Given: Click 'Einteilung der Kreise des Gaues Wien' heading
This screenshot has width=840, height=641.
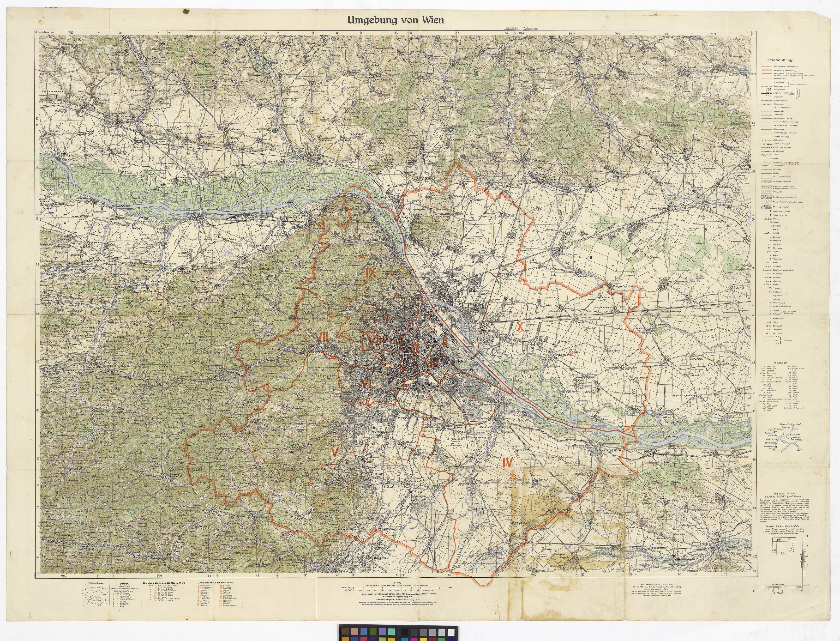Looking at the screenshot, I should point(164,583).
